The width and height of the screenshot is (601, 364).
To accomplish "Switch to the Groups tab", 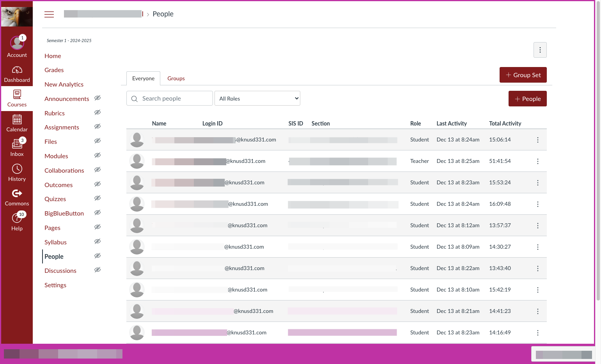I will click(x=176, y=78).
